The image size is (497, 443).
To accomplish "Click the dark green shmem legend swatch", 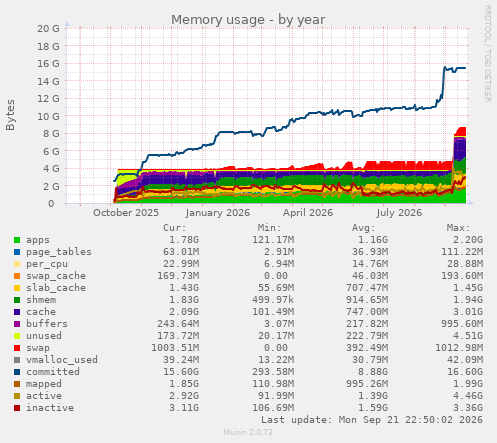I will tap(17, 300).
